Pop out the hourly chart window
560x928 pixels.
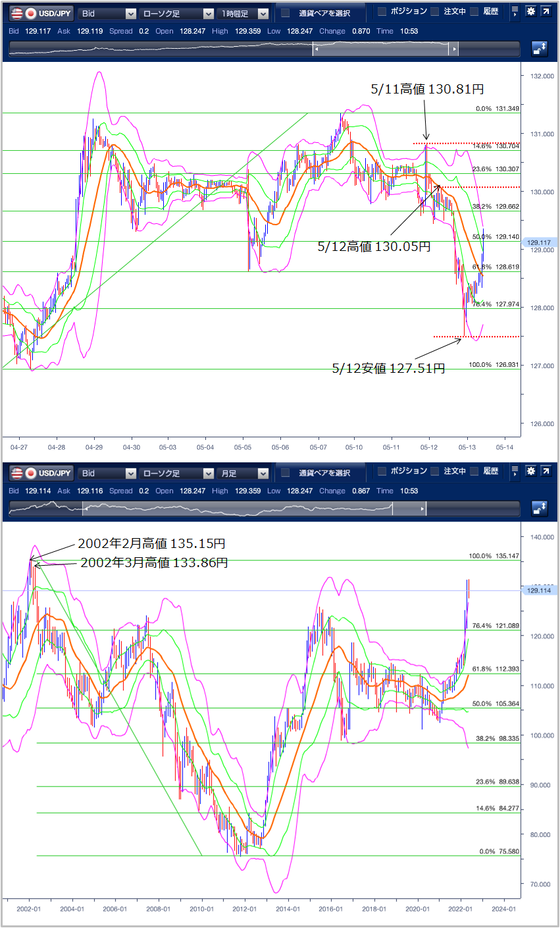(x=546, y=12)
